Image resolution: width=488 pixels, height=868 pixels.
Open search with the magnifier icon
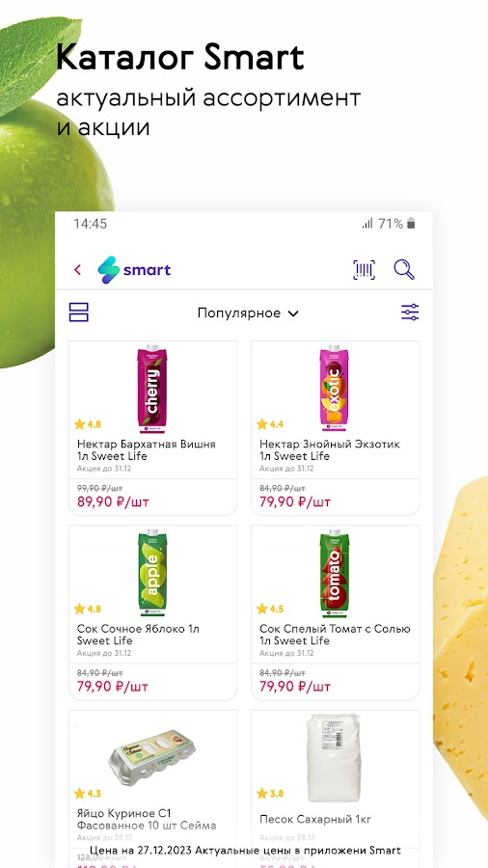tap(404, 270)
